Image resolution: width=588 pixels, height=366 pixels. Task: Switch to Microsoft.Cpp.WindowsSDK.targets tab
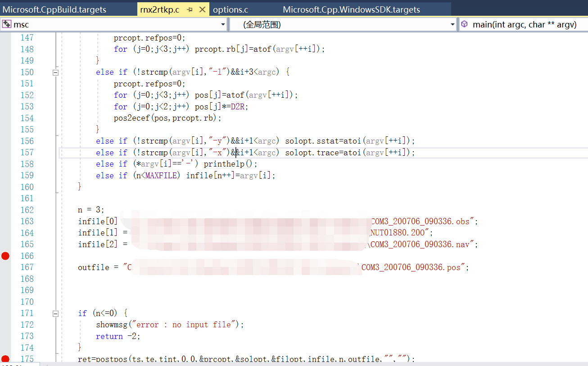352,9
